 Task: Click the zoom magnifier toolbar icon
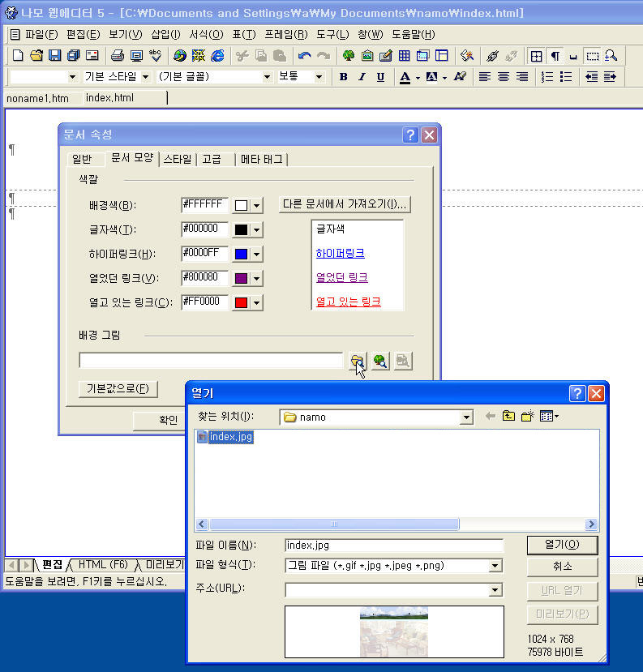[611, 56]
